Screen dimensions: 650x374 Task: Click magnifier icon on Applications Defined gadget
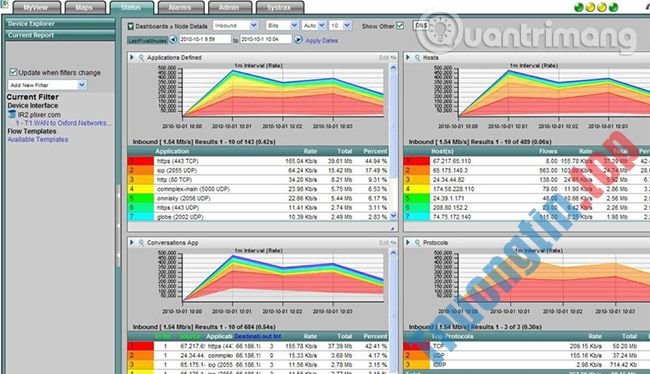[x=141, y=58]
